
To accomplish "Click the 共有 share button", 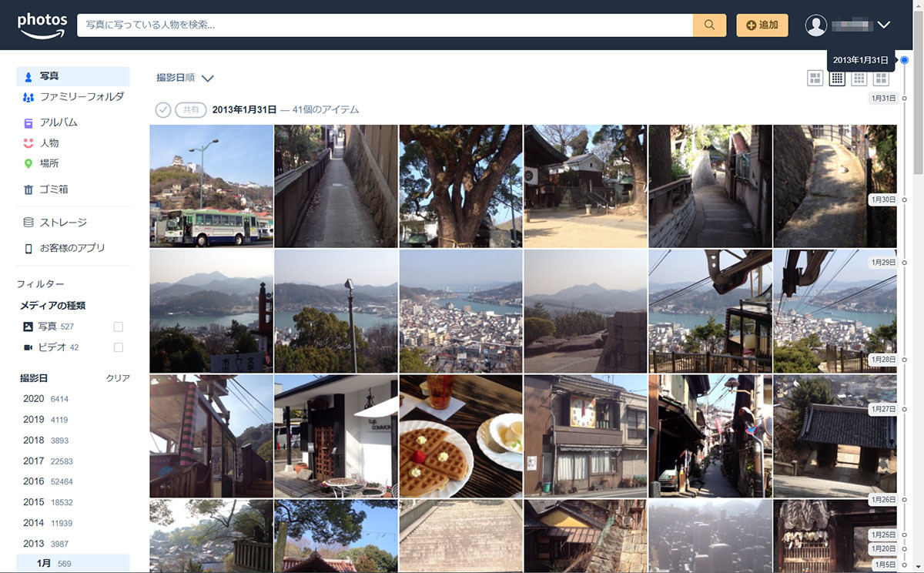I will click(191, 109).
